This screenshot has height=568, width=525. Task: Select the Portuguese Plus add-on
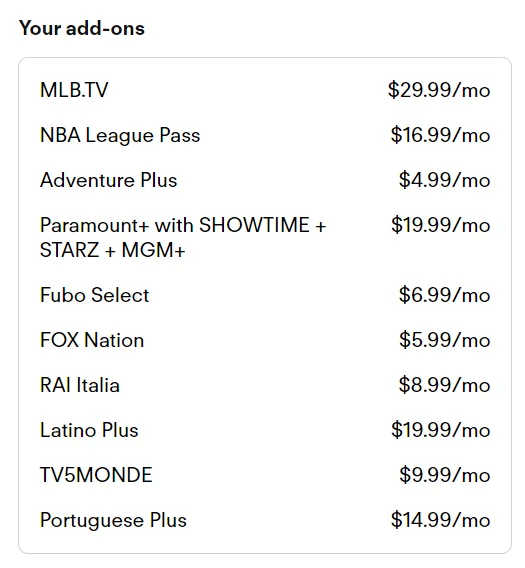tap(113, 521)
